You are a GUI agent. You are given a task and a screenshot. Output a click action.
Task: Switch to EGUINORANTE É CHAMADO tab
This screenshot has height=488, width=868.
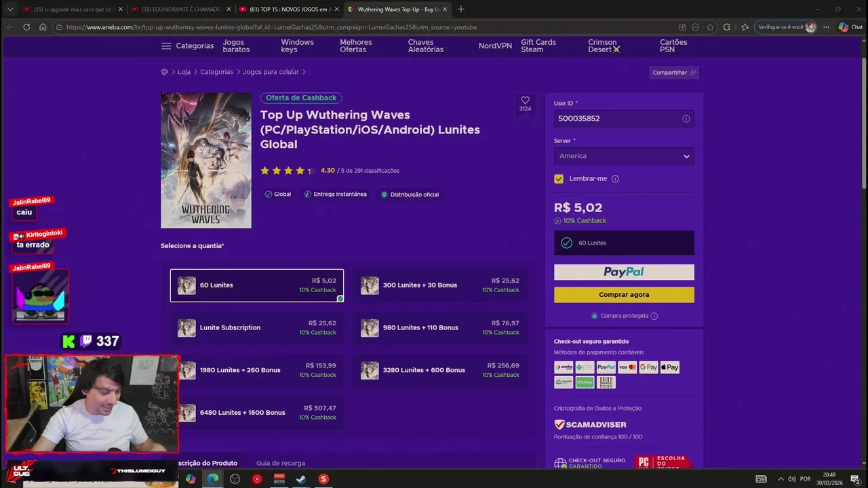(x=180, y=9)
